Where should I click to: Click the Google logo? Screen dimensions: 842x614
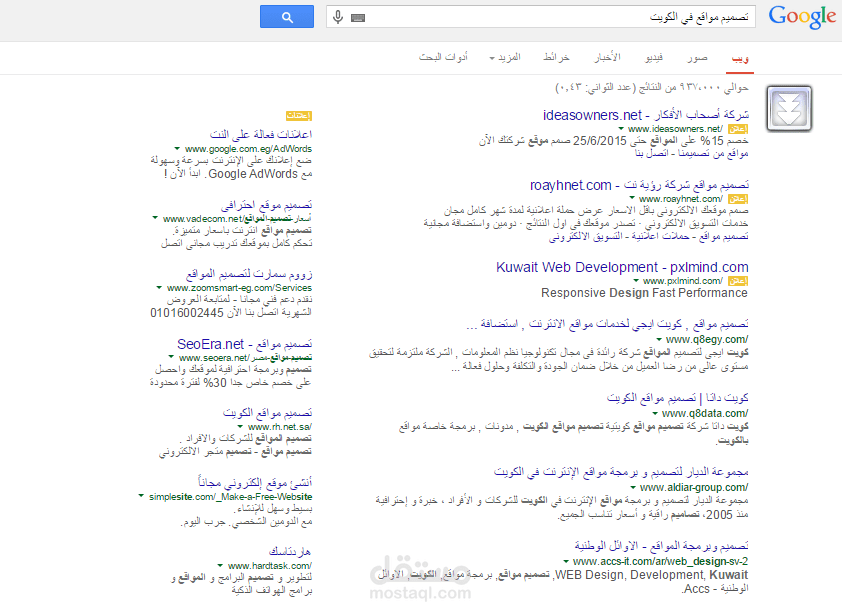pos(802,17)
